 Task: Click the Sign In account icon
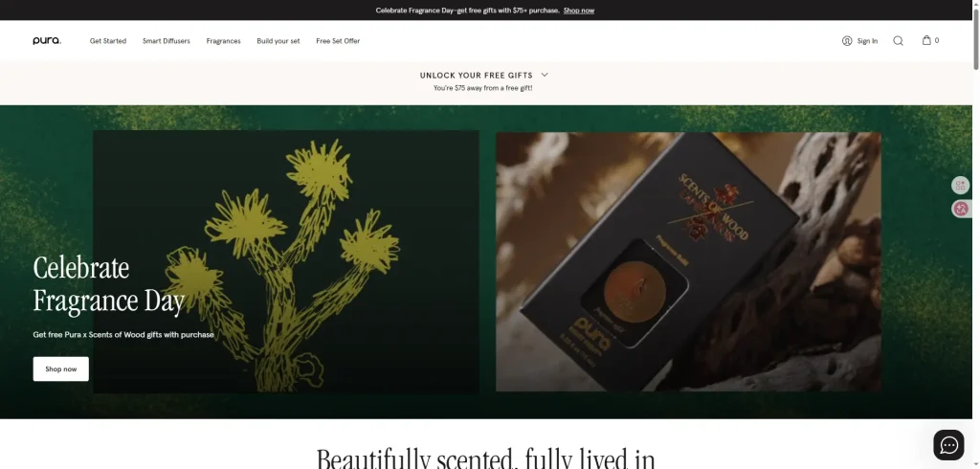(847, 40)
